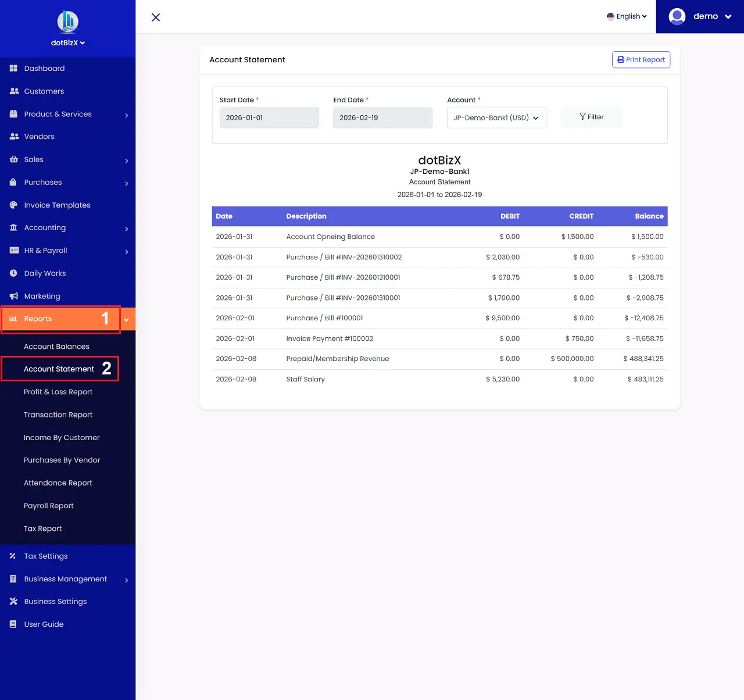Click the Start Date field
Viewport: 744px width, 700px height.
coord(269,117)
